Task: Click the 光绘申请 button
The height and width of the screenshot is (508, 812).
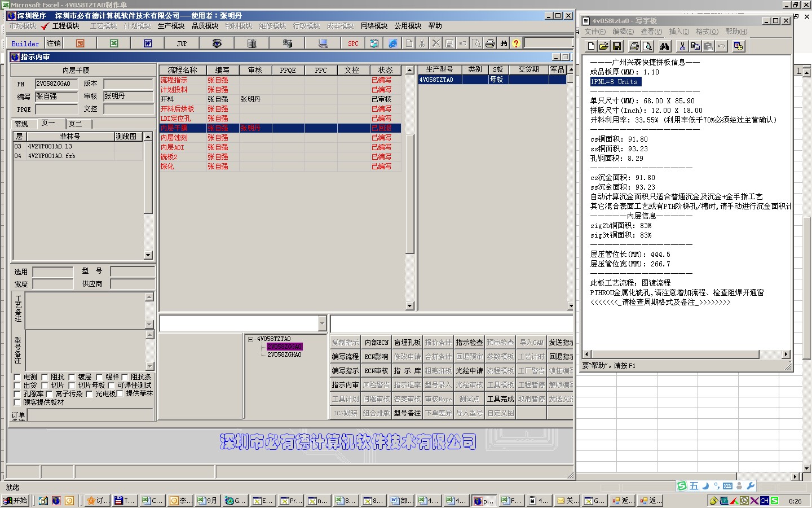Action: [x=469, y=371]
